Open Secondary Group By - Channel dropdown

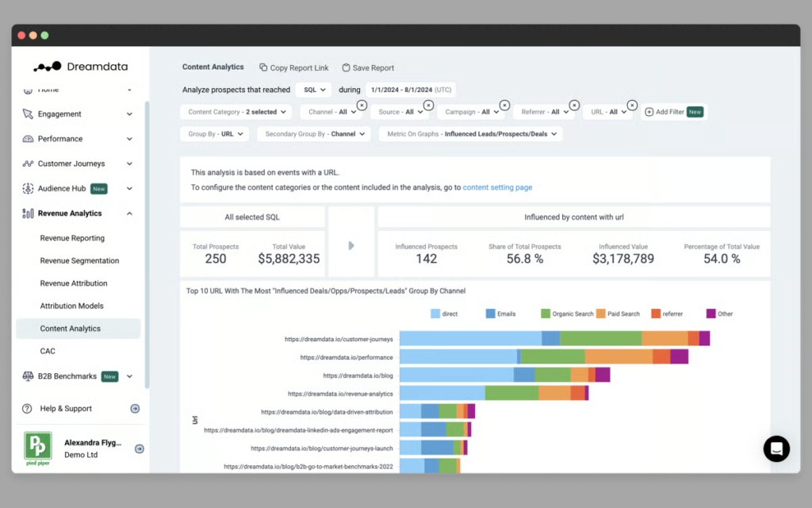pyautogui.click(x=314, y=133)
